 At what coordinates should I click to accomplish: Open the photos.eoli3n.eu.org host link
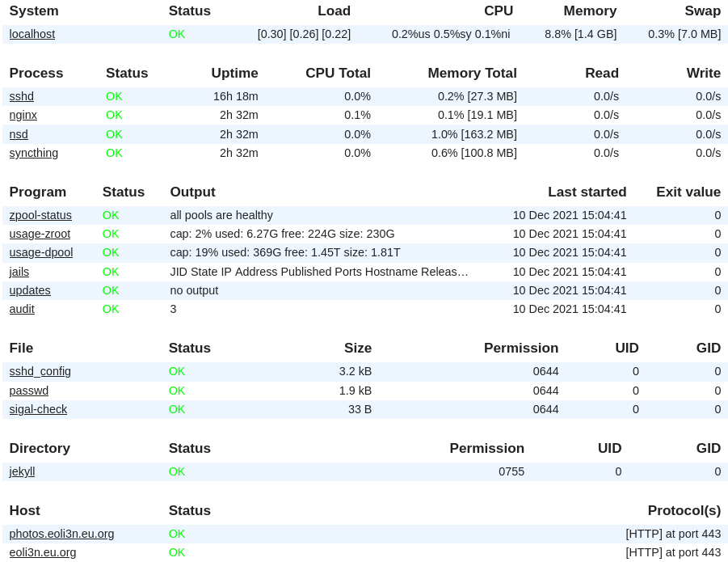coord(62,534)
